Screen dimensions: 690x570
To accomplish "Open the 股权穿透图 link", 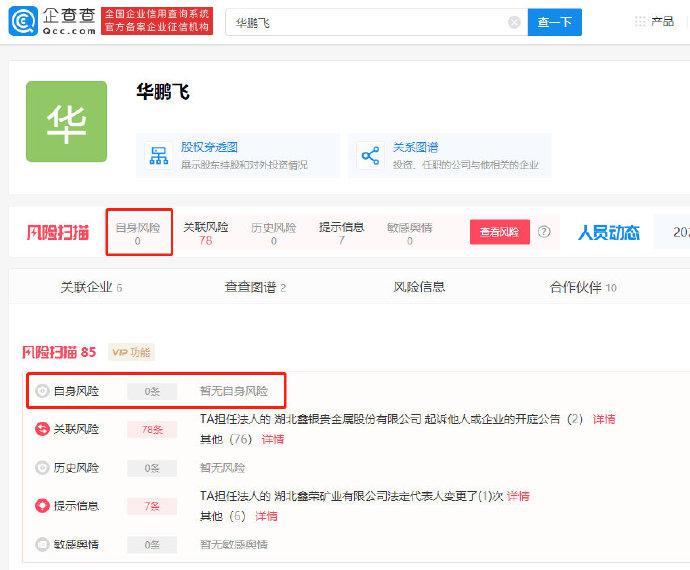I will point(209,147).
